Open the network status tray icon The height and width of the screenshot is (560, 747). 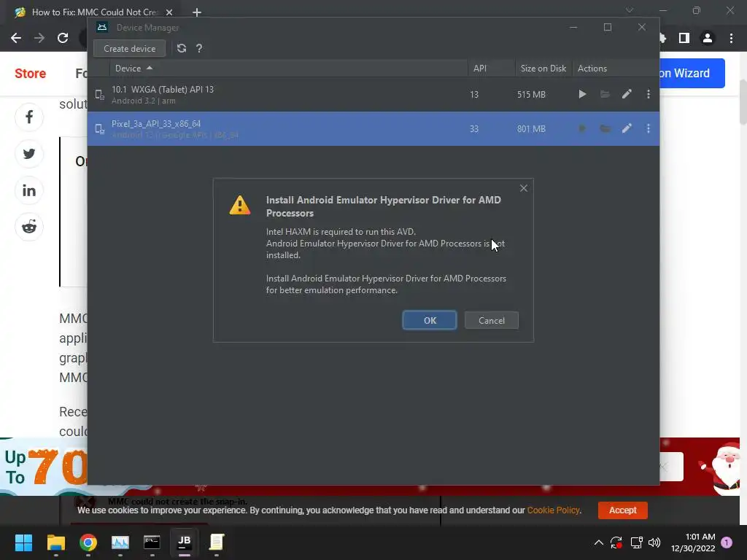[636, 542]
